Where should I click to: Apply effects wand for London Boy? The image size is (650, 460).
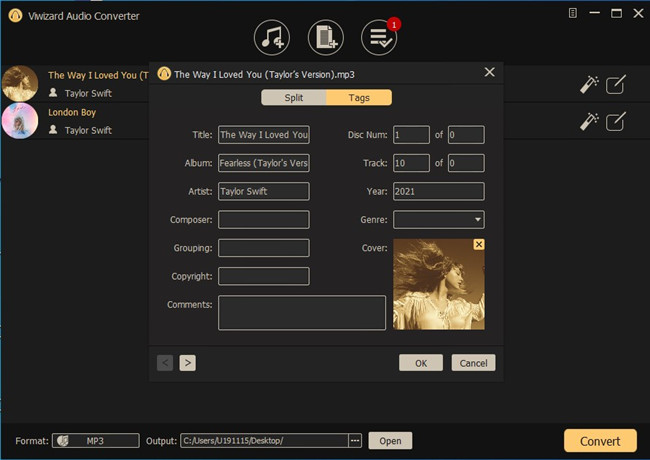click(x=589, y=121)
